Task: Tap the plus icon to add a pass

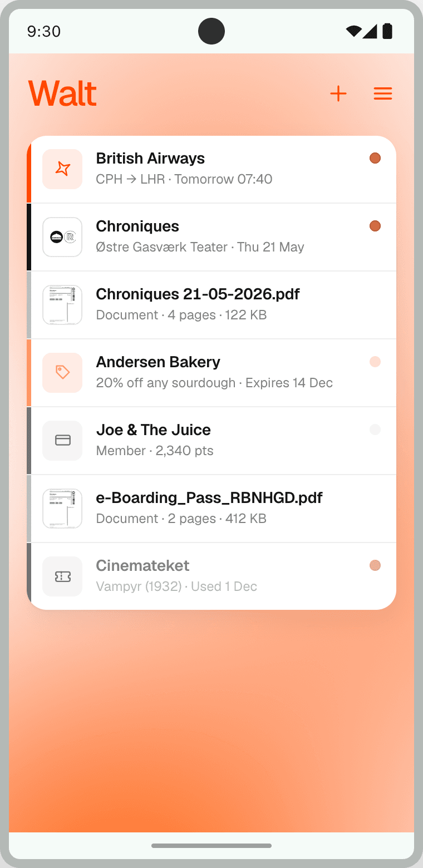Action: [338, 93]
